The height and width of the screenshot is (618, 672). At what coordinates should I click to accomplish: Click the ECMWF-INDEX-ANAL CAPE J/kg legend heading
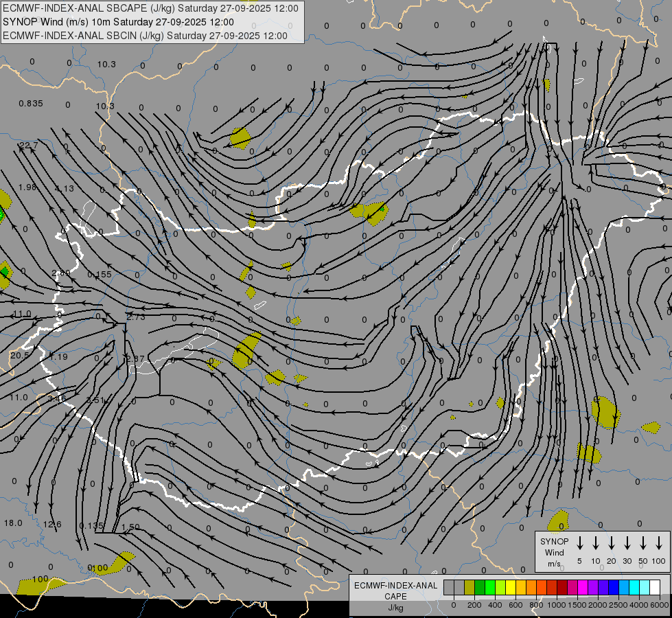click(x=395, y=596)
